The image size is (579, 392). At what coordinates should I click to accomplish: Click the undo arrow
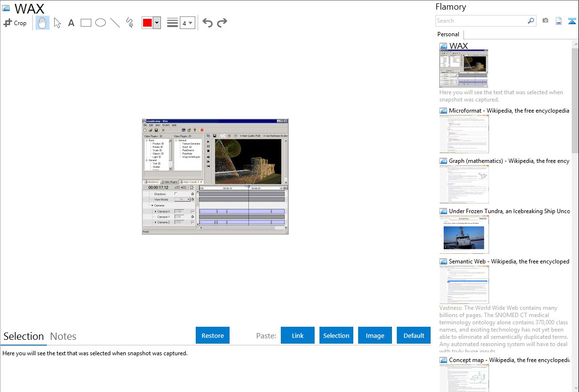tap(207, 23)
